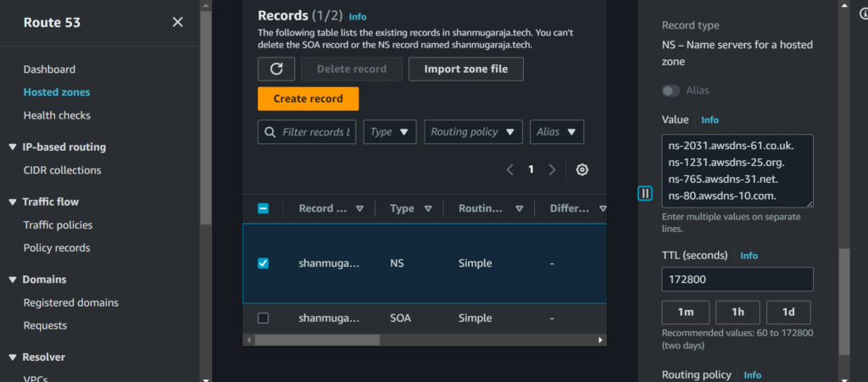The image size is (868, 382).
Task: Check the SOA record checkbox
Action: 264,318
